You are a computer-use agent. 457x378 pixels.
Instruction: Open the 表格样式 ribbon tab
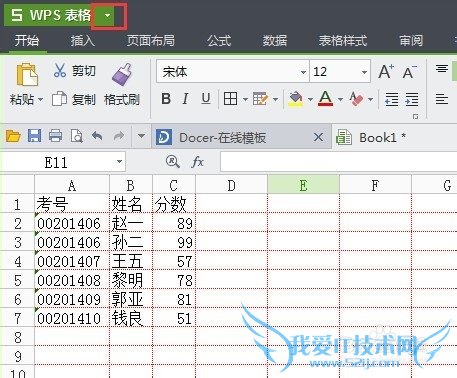343,41
